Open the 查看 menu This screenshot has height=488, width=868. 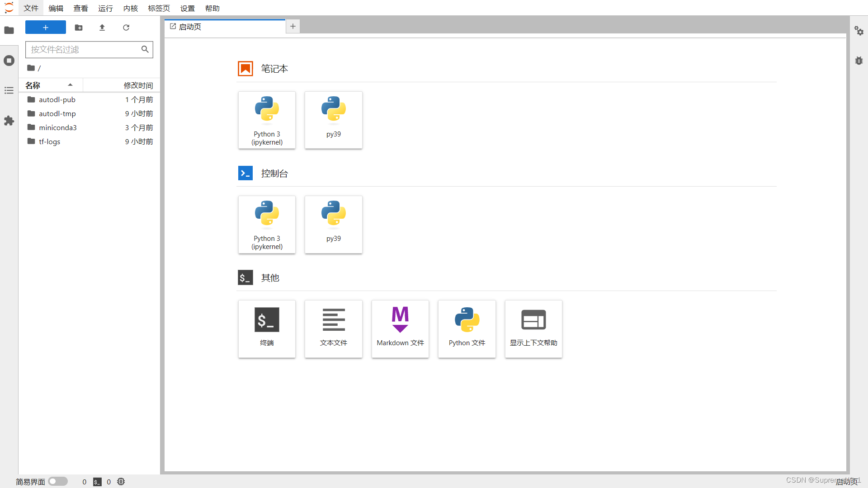click(x=81, y=8)
